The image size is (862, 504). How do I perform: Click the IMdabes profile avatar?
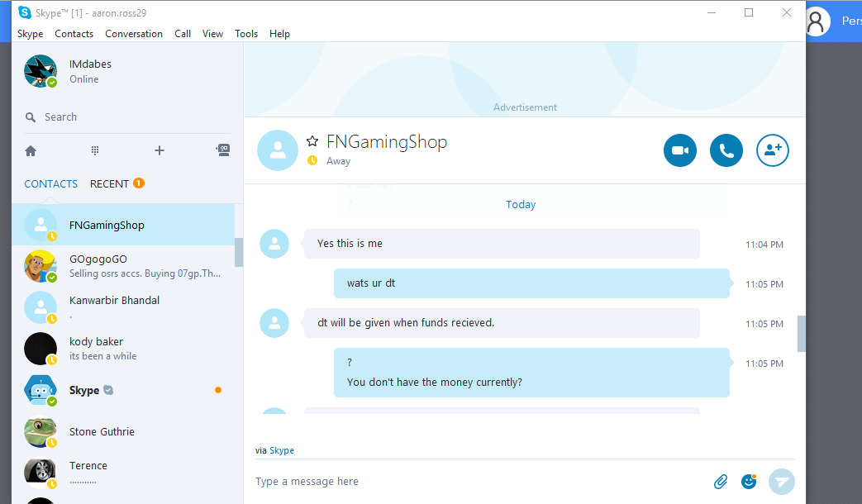click(40, 71)
